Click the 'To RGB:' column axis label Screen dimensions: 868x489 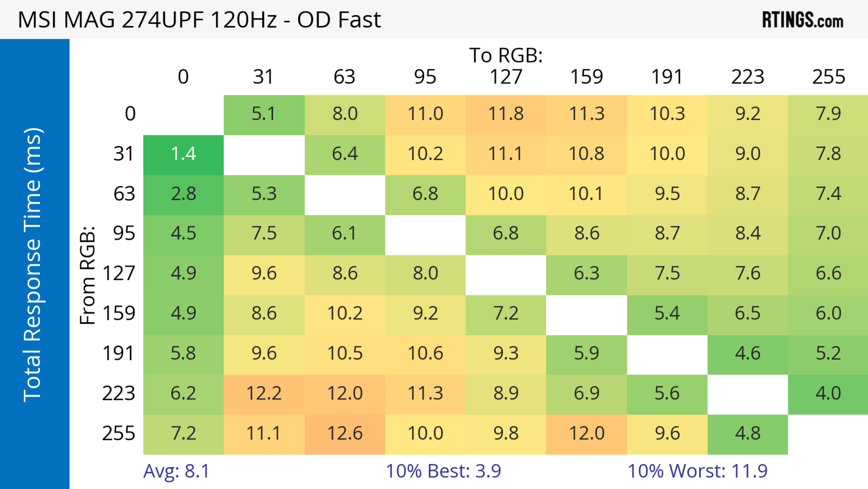tap(505, 55)
